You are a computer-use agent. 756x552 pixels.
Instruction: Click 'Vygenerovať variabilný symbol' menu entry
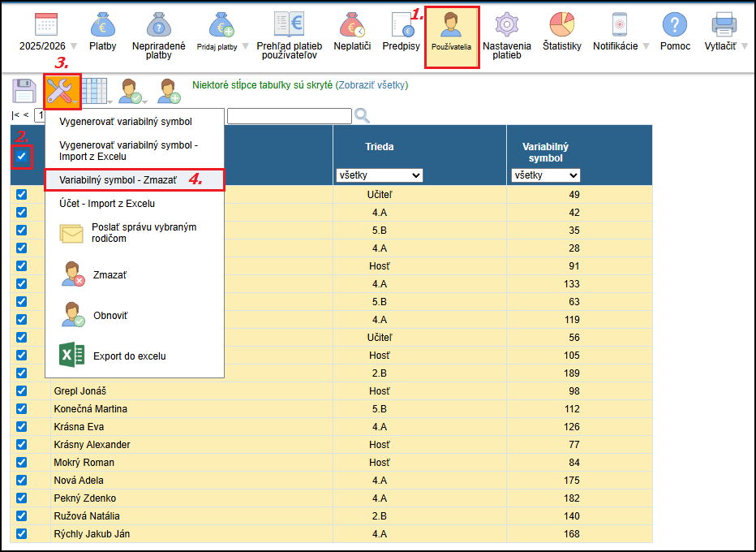[x=126, y=122]
